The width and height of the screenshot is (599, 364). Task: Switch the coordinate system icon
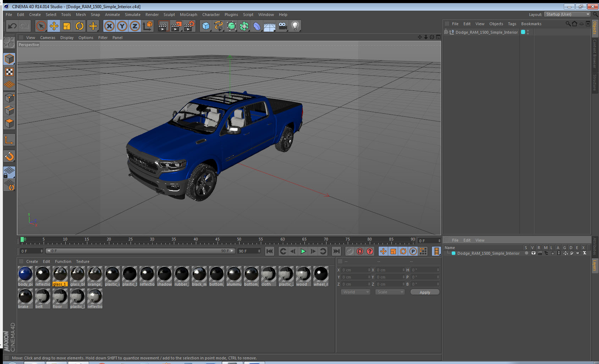pos(148,26)
